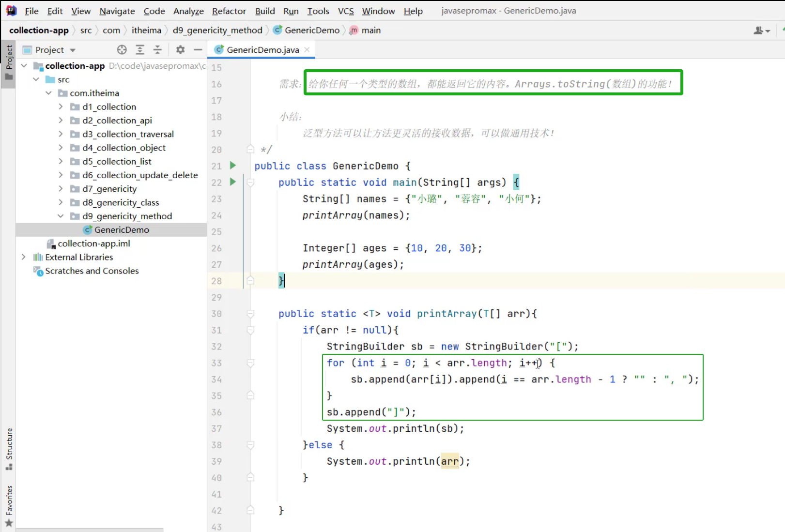Run the main method via gutter arrow
The image size is (785, 532).
[x=233, y=182]
